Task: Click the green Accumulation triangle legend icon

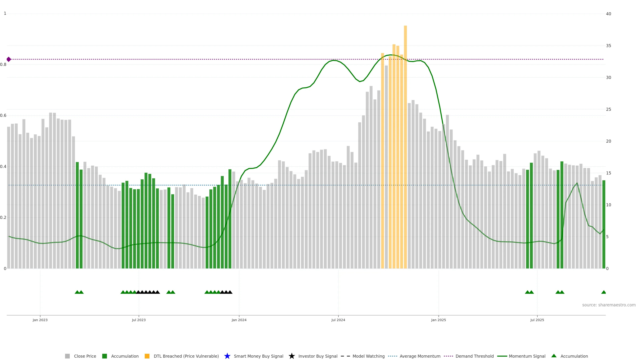Action: [x=554, y=356]
